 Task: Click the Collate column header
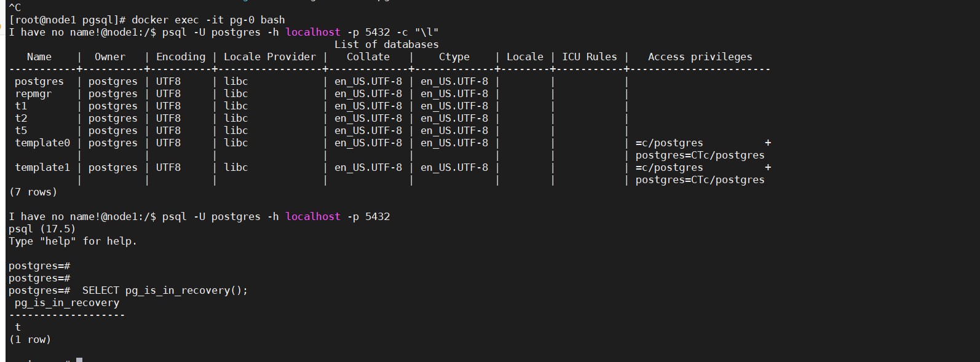(368, 57)
